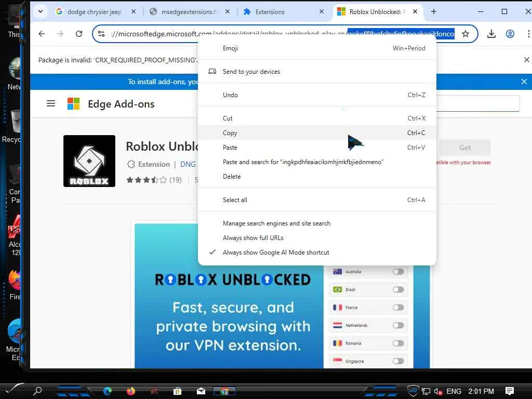This screenshot has width=532, height=399.
Task: Enable Always show full URLs
Action: coord(317,238)
